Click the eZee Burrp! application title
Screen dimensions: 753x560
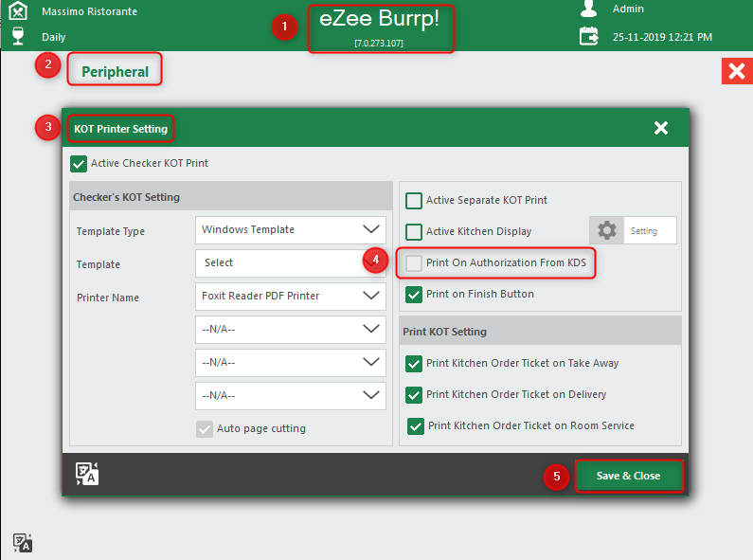[380, 19]
